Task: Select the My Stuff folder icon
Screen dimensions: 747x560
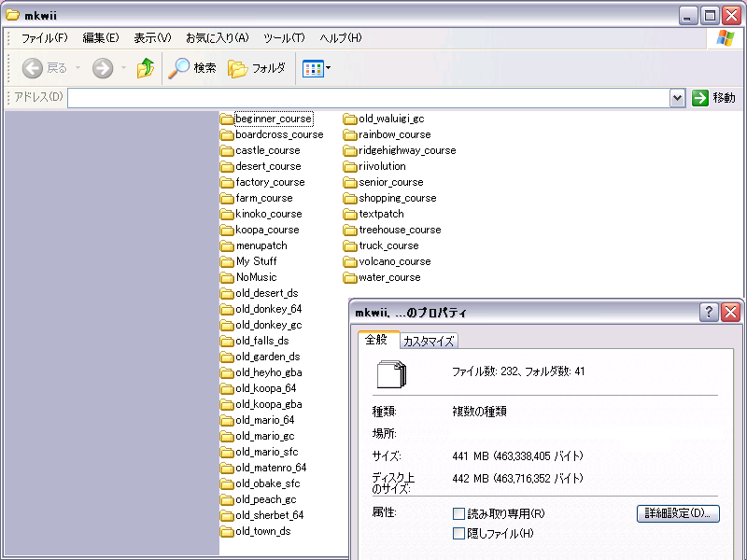Action: click(x=227, y=262)
